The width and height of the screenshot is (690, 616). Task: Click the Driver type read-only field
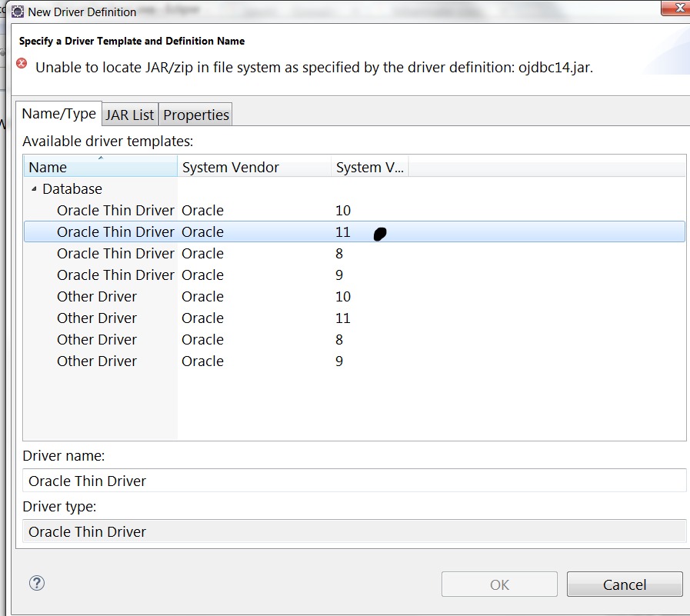pos(355,531)
